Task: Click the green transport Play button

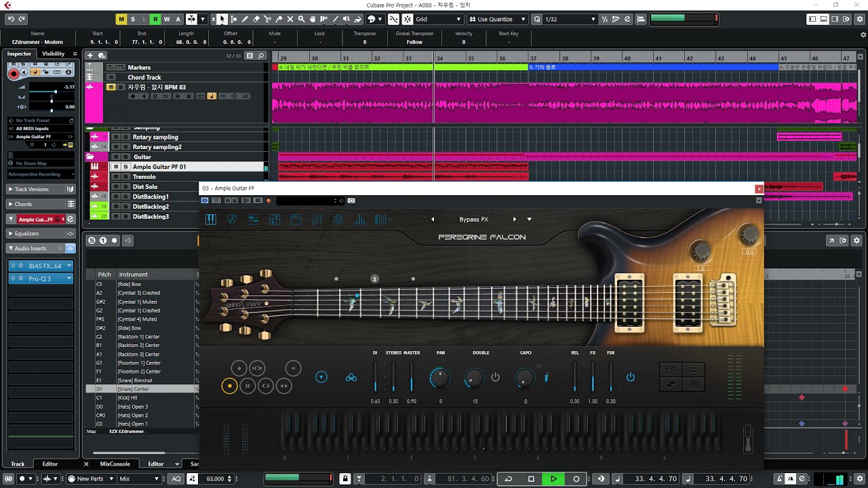Action: coord(553,479)
